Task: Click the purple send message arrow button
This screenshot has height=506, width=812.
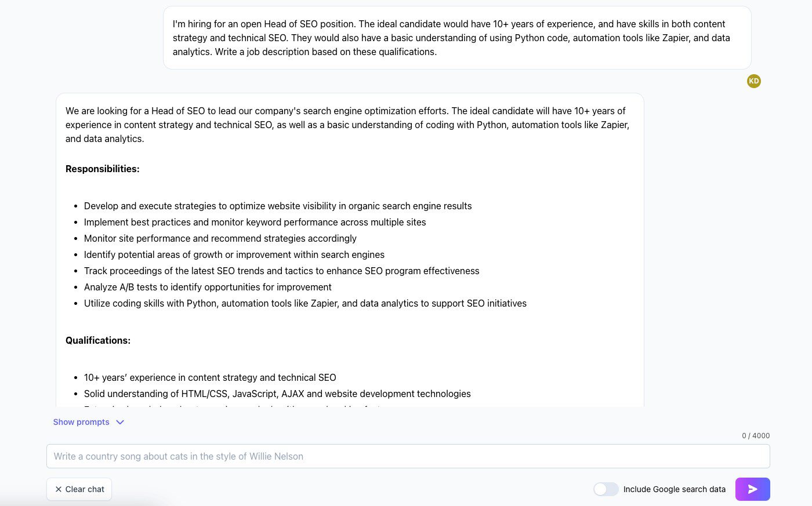Action: point(752,489)
